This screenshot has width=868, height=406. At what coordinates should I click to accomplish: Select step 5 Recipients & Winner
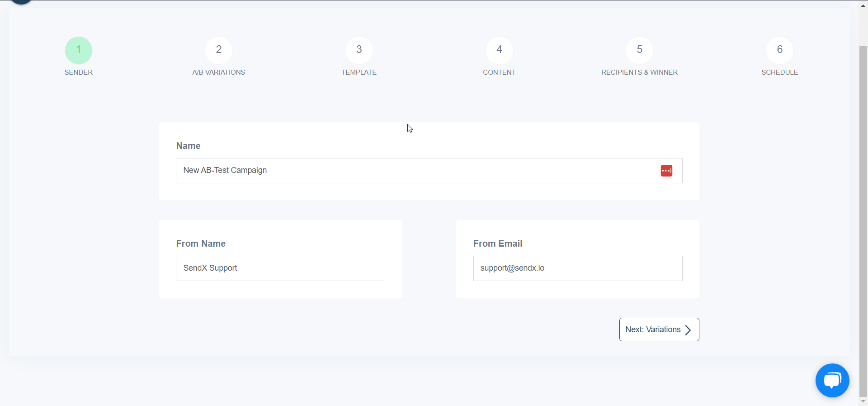(x=639, y=50)
